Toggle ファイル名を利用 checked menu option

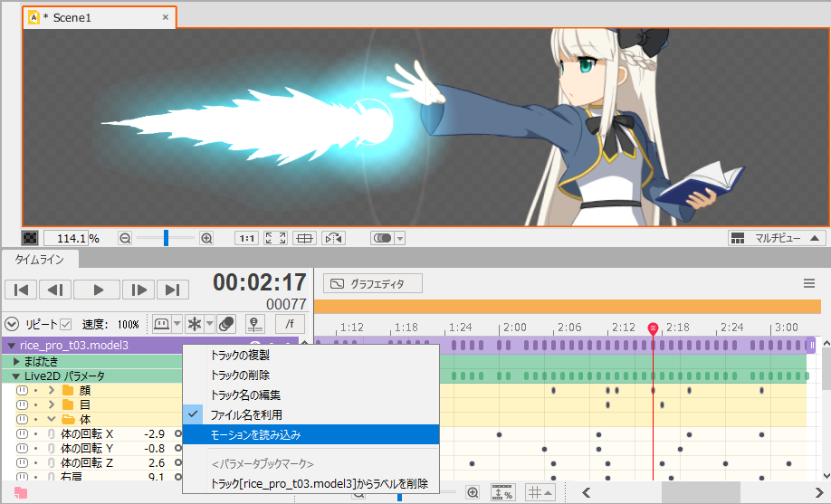tap(245, 414)
